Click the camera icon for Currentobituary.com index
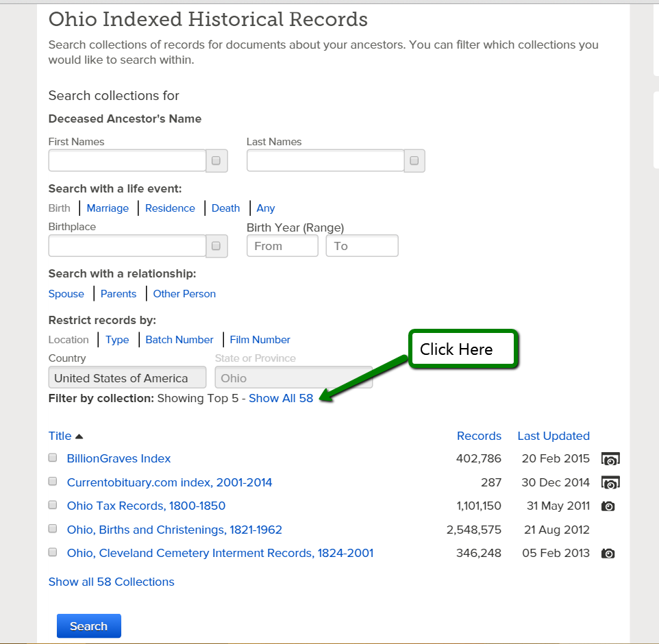The image size is (659, 644). click(609, 482)
